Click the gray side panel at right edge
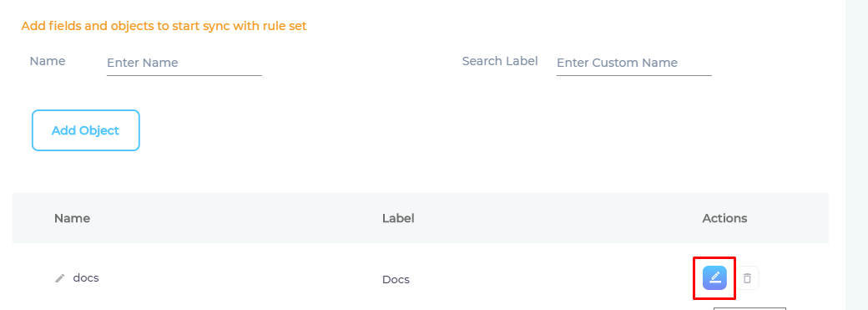The width and height of the screenshot is (868, 310). [856, 155]
